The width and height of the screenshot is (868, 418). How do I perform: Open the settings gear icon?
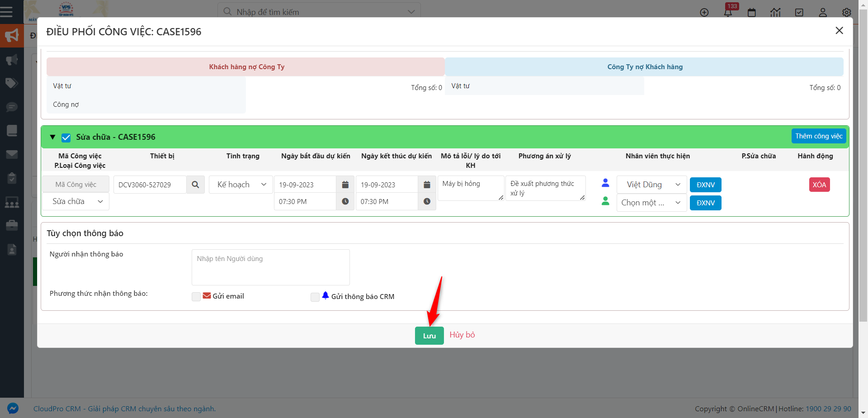[847, 13]
